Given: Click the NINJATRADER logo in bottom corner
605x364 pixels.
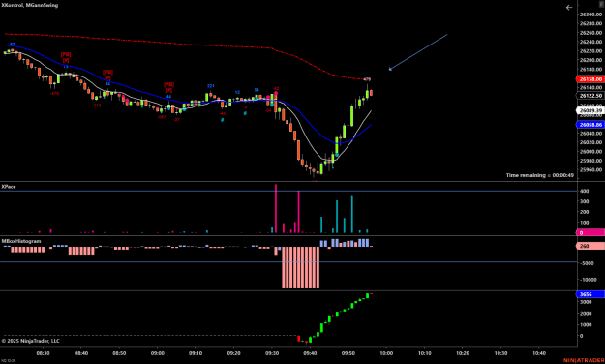Looking at the screenshot, I should click(584, 360).
